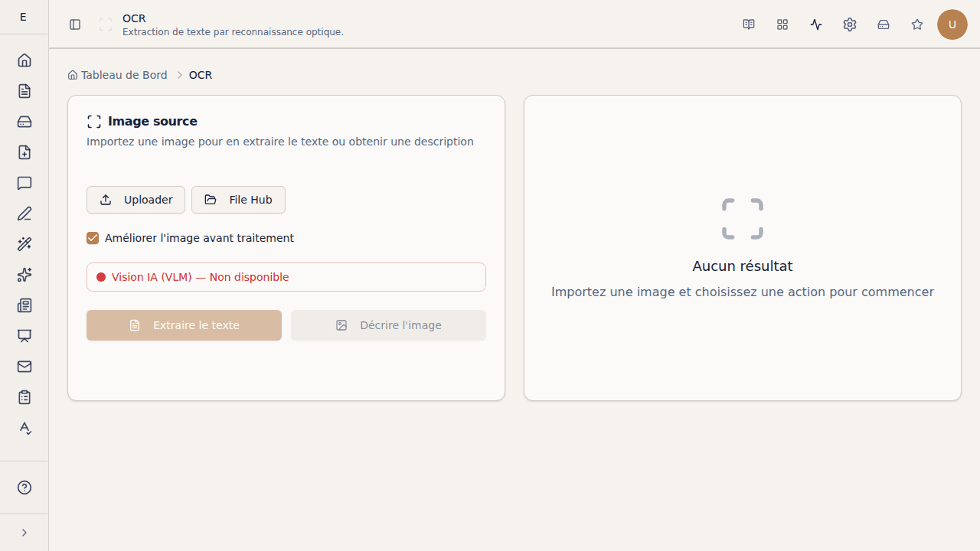The width and height of the screenshot is (980, 551).
Task: Uncheck "Améliorer l'image avant traitement" checkbox
Action: [x=93, y=238]
